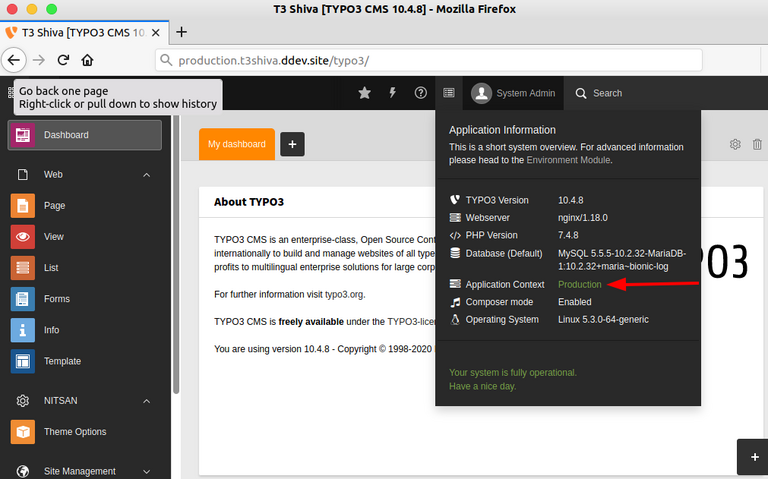Click the browser URL address field
Image resolution: width=768 pixels, height=479 pixels.
pos(450,60)
